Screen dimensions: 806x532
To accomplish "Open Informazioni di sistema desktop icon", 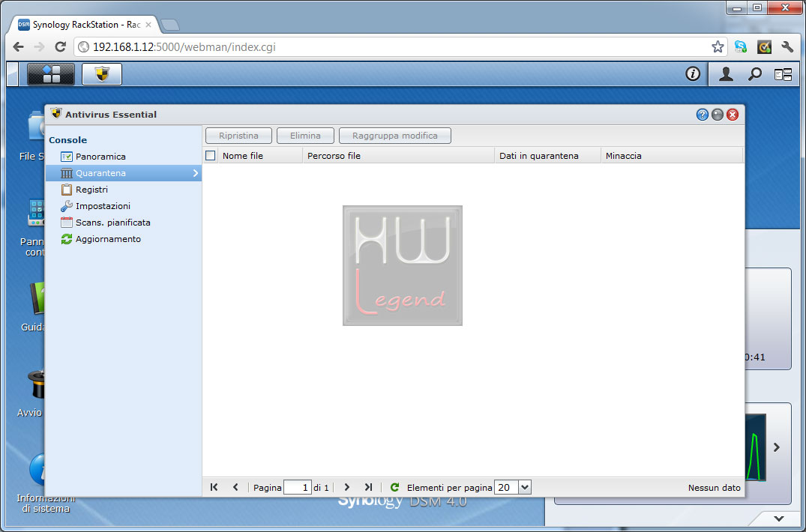I will click(x=45, y=482).
